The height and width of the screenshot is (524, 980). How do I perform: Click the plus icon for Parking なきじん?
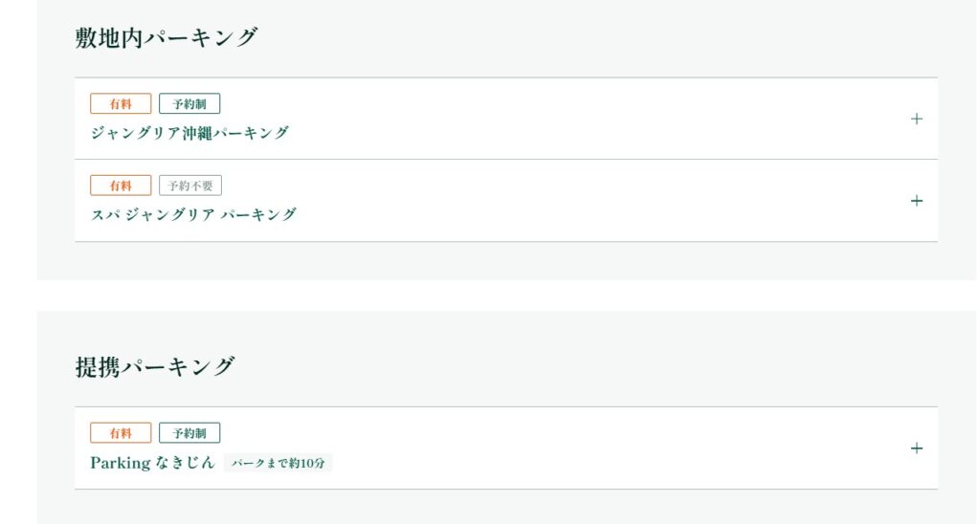pyautogui.click(x=916, y=448)
